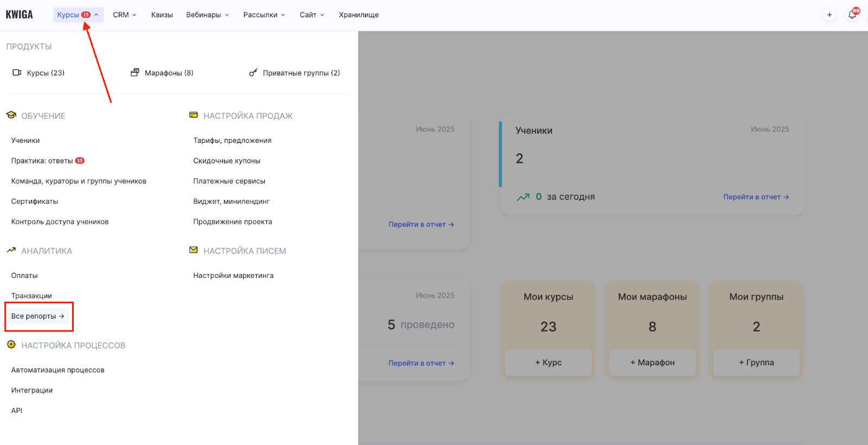The image size is (868, 445).
Task: Open Интеграции settings
Action: pos(32,390)
